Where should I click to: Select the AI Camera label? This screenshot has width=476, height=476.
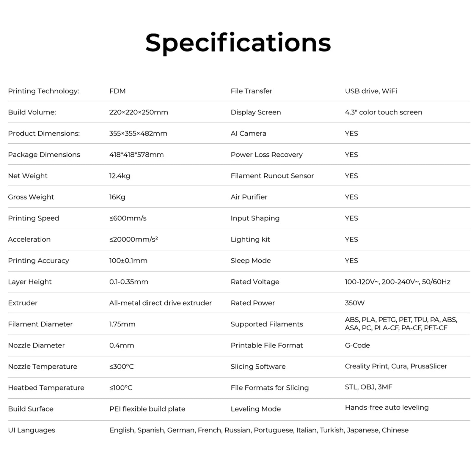(x=248, y=133)
